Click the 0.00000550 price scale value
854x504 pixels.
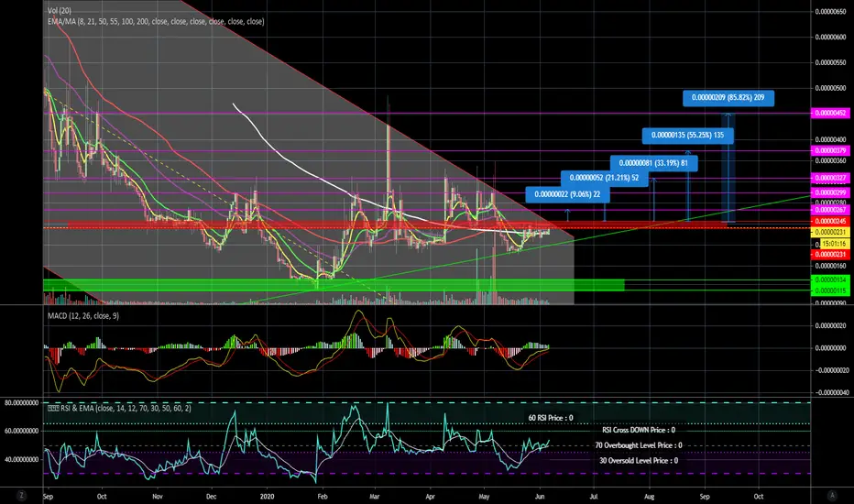tap(830, 62)
